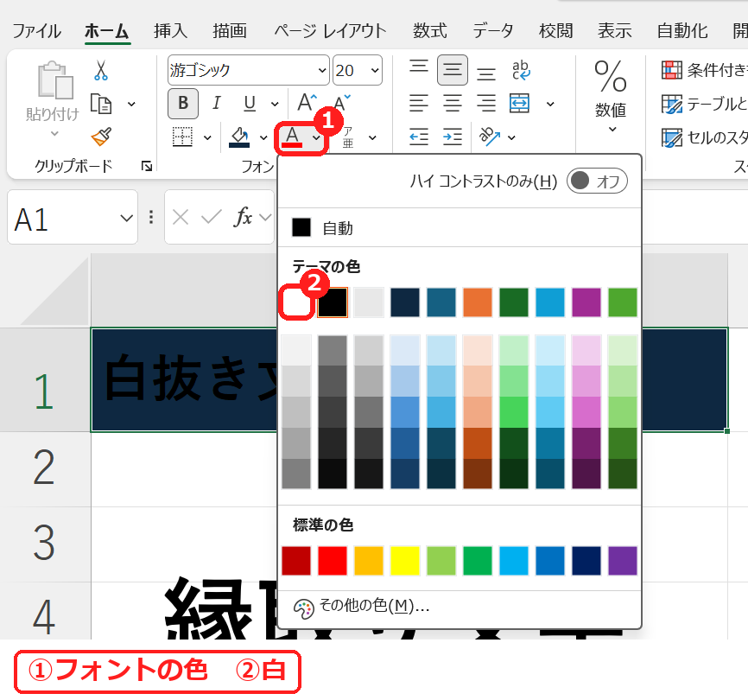Pick the orange theme color swatch
The image size is (748, 700).
tap(478, 302)
